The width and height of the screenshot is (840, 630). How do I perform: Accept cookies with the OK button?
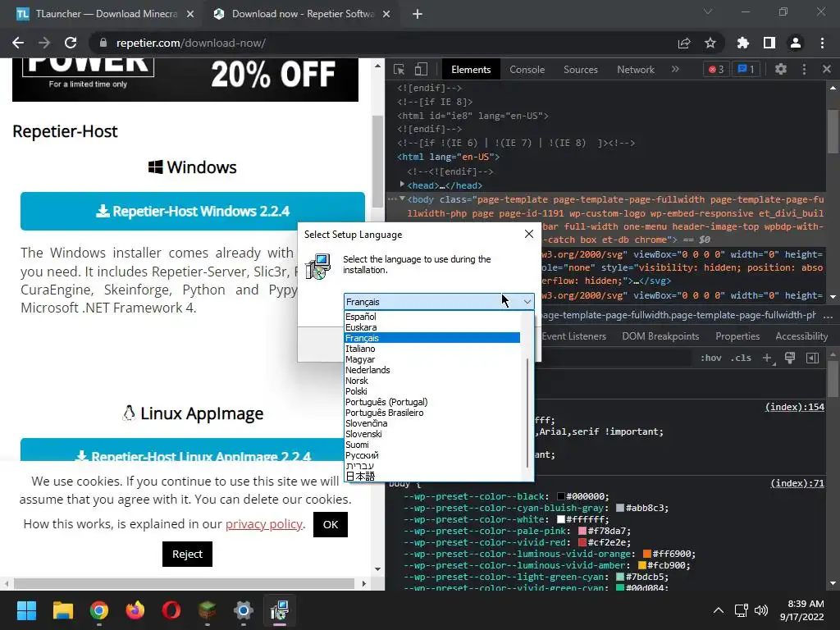click(x=331, y=524)
